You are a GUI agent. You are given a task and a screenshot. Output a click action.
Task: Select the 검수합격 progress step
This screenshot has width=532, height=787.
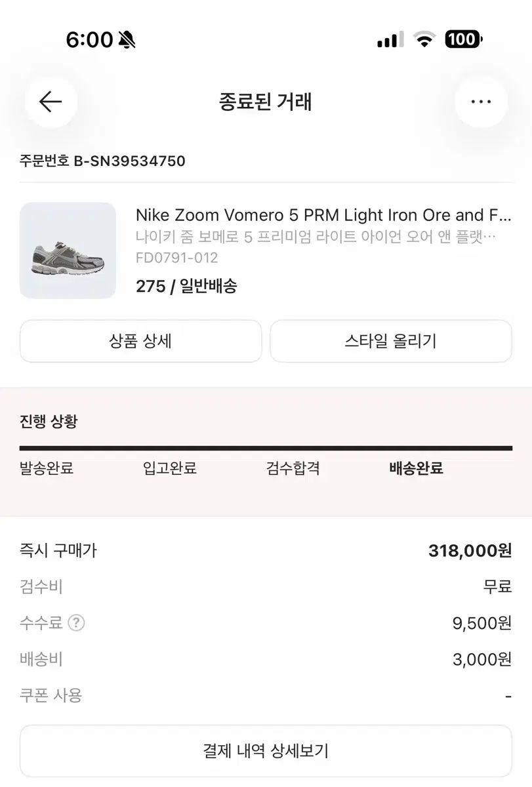[x=293, y=468]
